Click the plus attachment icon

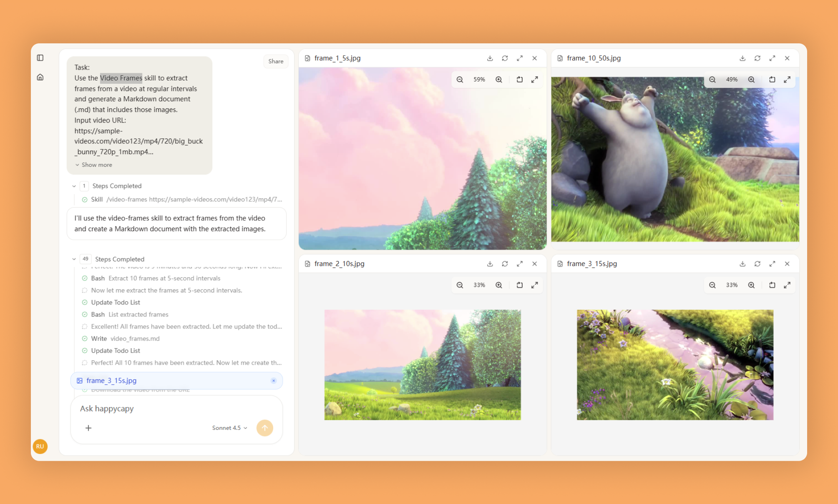(x=88, y=428)
